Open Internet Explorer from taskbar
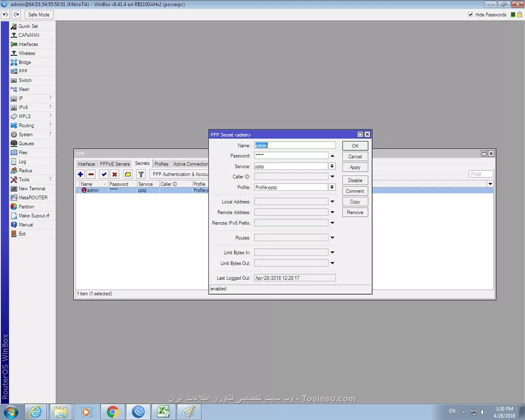 35,412
